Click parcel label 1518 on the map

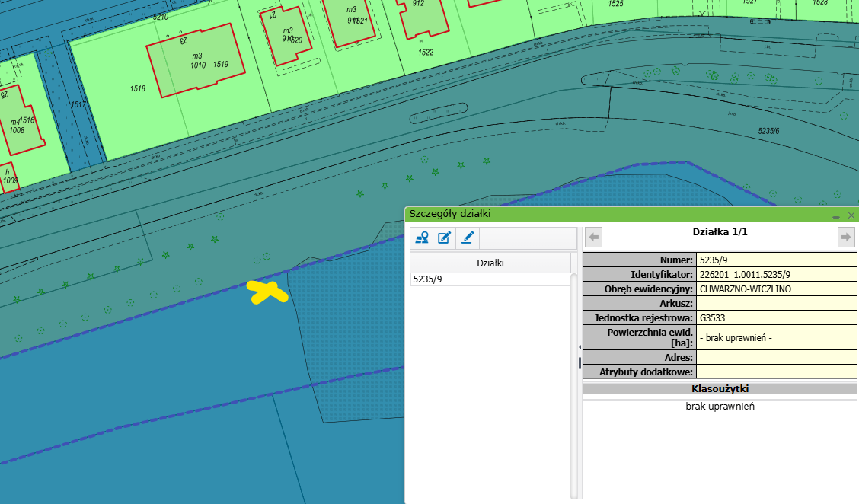[x=138, y=88]
